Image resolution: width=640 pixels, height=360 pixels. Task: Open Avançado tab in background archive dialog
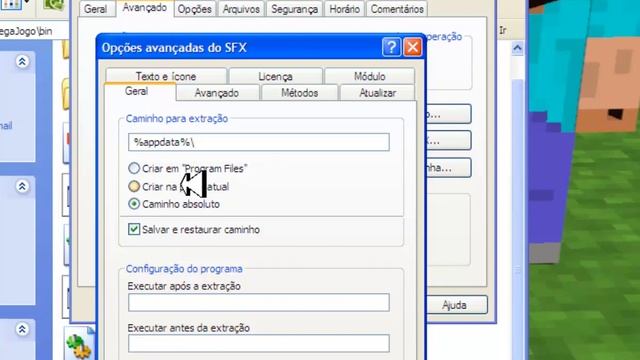pyautogui.click(x=144, y=8)
